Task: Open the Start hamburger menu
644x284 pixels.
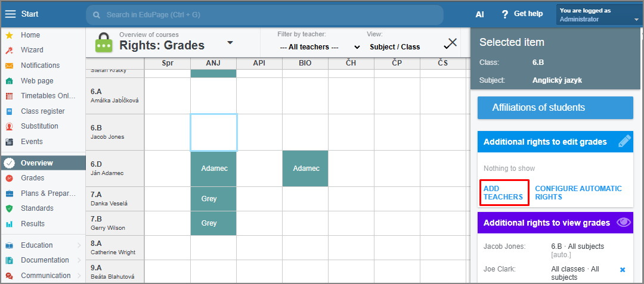Action: [x=10, y=14]
